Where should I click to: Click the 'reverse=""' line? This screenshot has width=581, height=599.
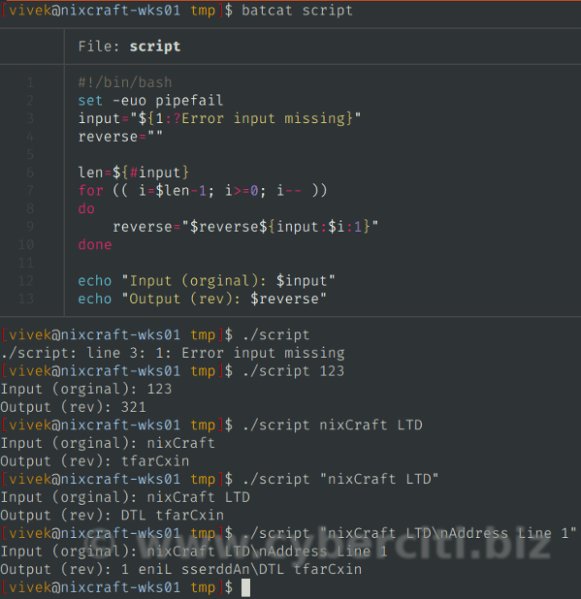120,136
